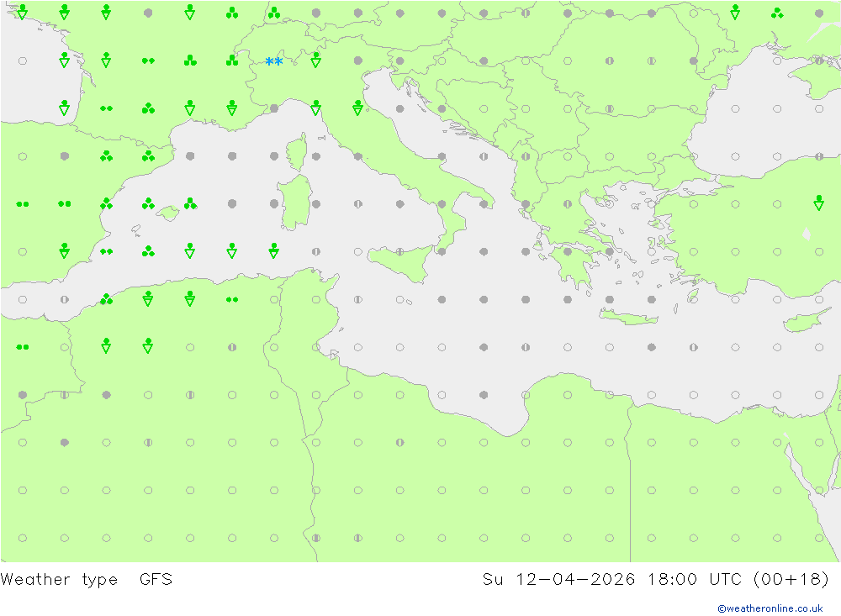The height and width of the screenshot is (616, 841).
Task: Click the island of Sardinia on the map
Action: pyautogui.click(x=295, y=203)
